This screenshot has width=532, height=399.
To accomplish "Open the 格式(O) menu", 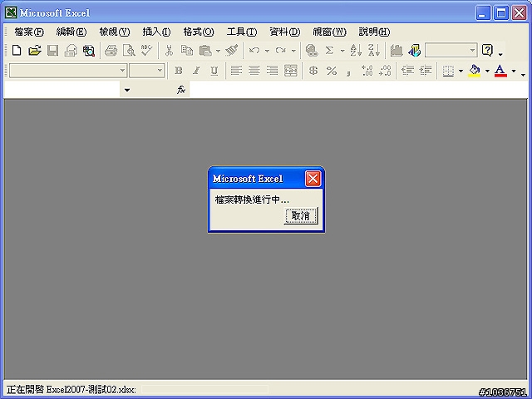I will (x=199, y=32).
